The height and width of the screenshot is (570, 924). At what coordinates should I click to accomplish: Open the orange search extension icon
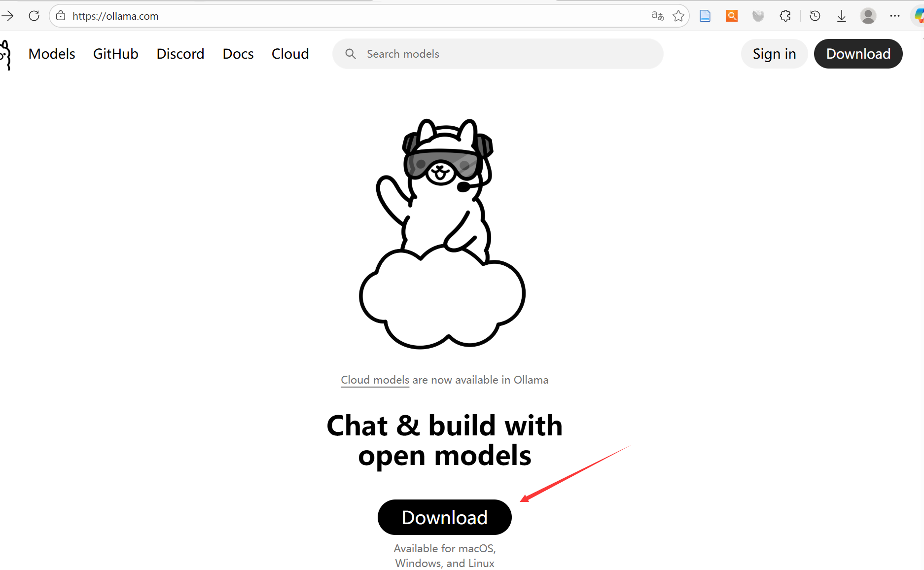pyautogui.click(x=732, y=16)
